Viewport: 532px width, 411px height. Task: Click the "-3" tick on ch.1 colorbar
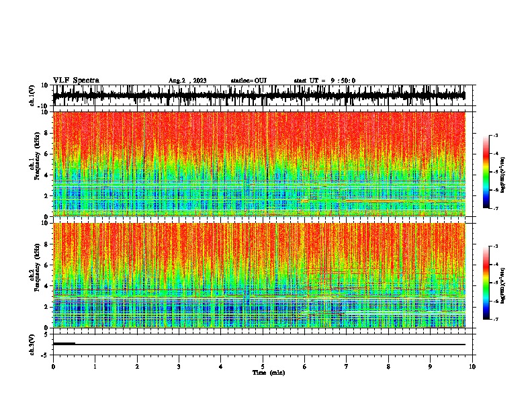pyautogui.click(x=495, y=135)
